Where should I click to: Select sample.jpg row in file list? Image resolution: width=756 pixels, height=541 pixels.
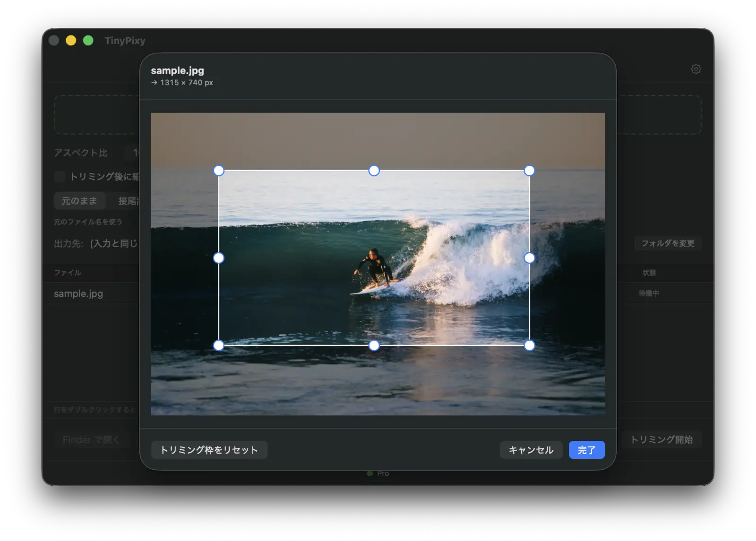(91, 293)
